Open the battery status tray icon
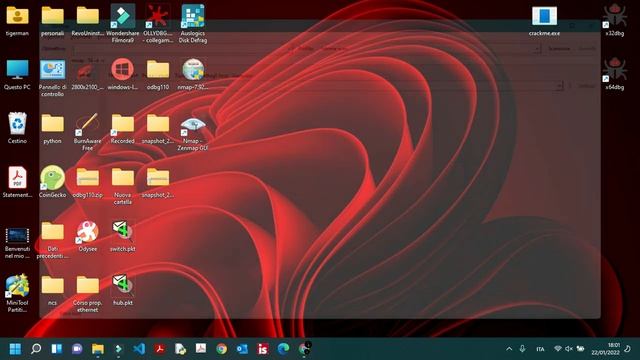Image resolution: width=640 pixels, height=360 pixels. coord(580,349)
